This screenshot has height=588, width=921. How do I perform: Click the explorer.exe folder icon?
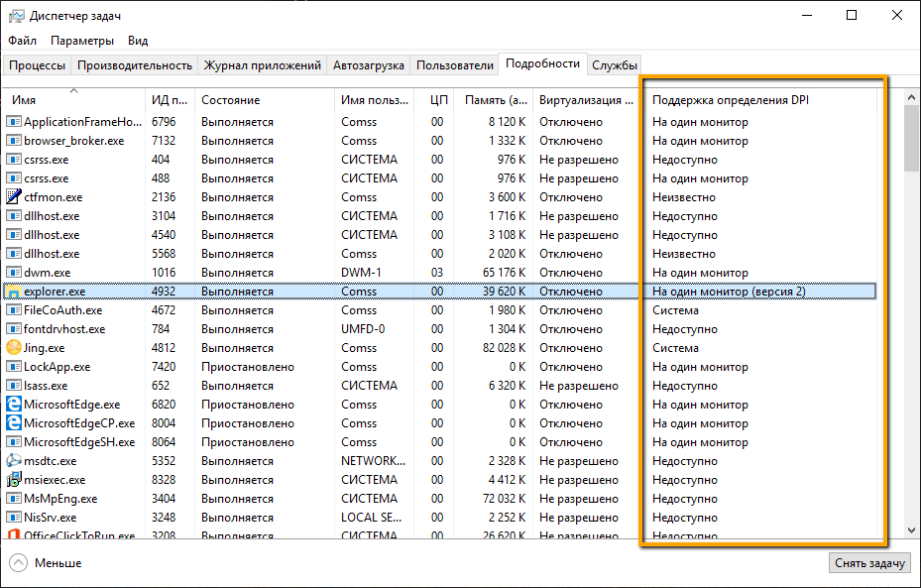tap(14, 292)
